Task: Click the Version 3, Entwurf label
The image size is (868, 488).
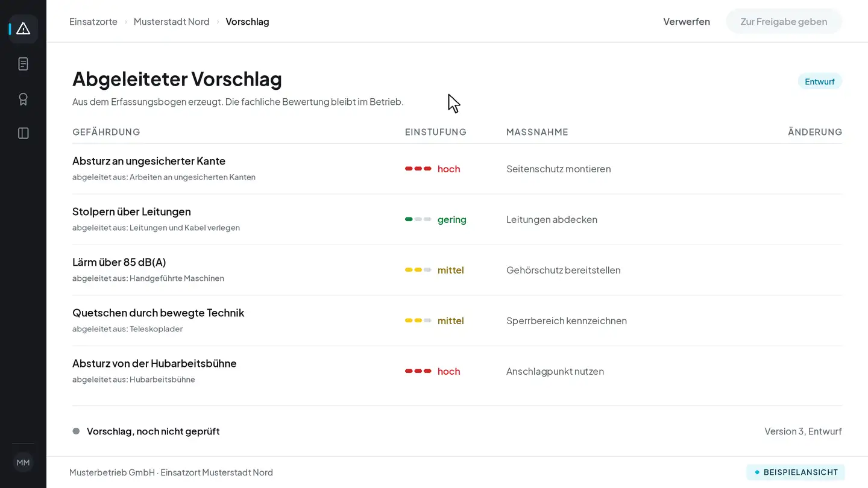Action: click(803, 431)
